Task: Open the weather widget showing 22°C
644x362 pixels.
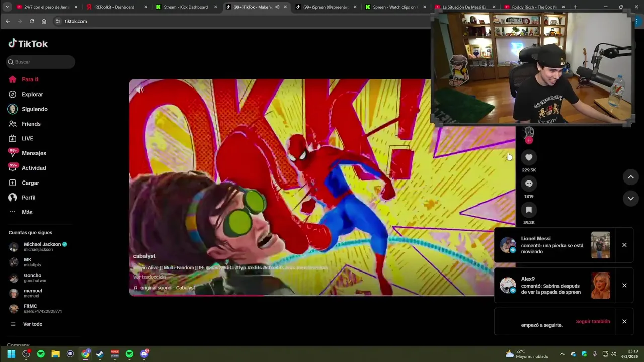Action: pyautogui.click(x=527, y=354)
